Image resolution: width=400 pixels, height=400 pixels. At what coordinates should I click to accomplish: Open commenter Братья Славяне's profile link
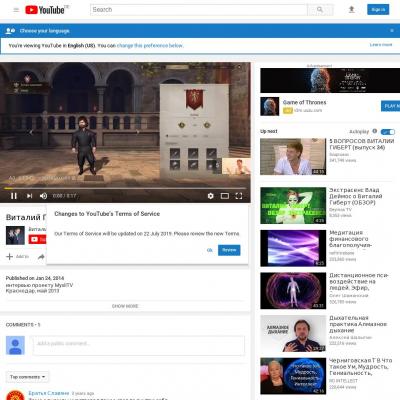point(49,393)
